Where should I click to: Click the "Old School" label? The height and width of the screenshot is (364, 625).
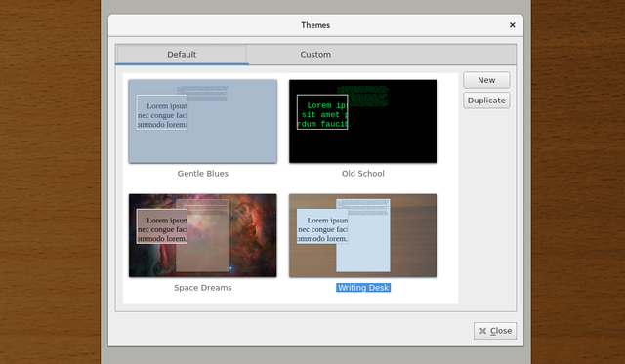click(x=363, y=174)
